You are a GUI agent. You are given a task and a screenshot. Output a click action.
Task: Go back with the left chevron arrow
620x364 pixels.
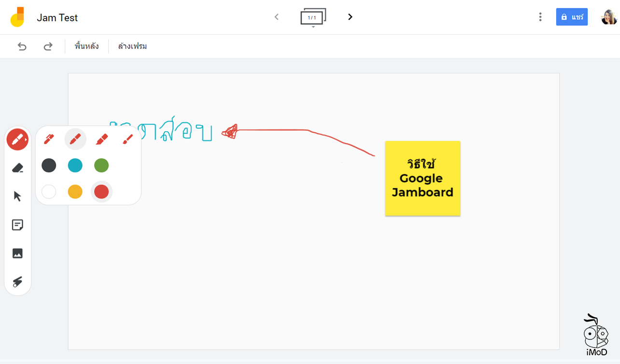[276, 16]
